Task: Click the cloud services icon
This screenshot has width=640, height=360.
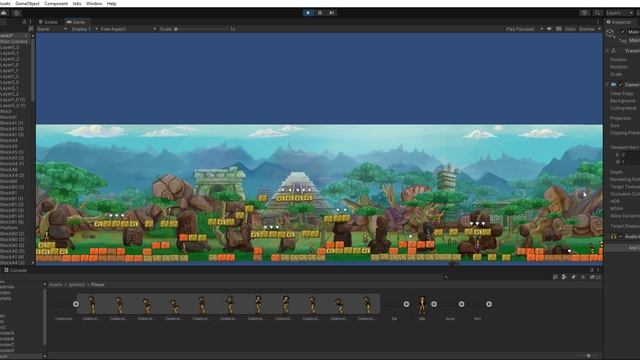Action: click(x=4, y=13)
